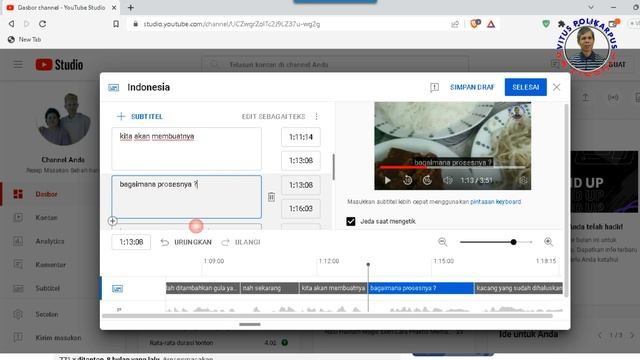Screen dimensions: 640x360
Task: Toggle 'Jeda saat mengetik' checkbox
Action: tap(351, 221)
